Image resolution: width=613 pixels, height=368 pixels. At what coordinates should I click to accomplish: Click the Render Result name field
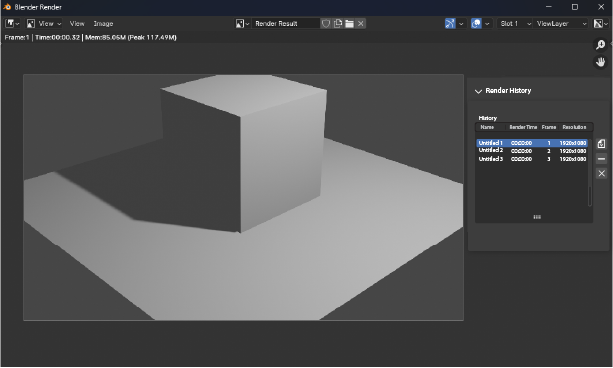(286, 23)
